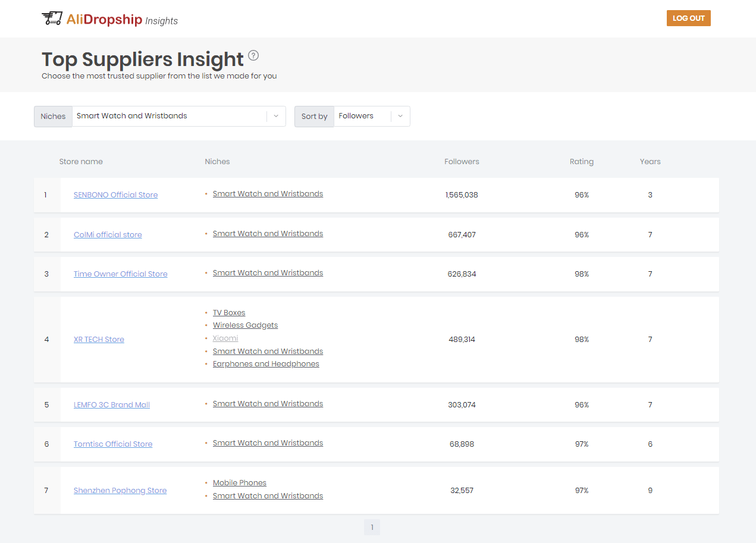The image size is (756, 543).
Task: Click the Followers sort selection box
Action: 362,117
